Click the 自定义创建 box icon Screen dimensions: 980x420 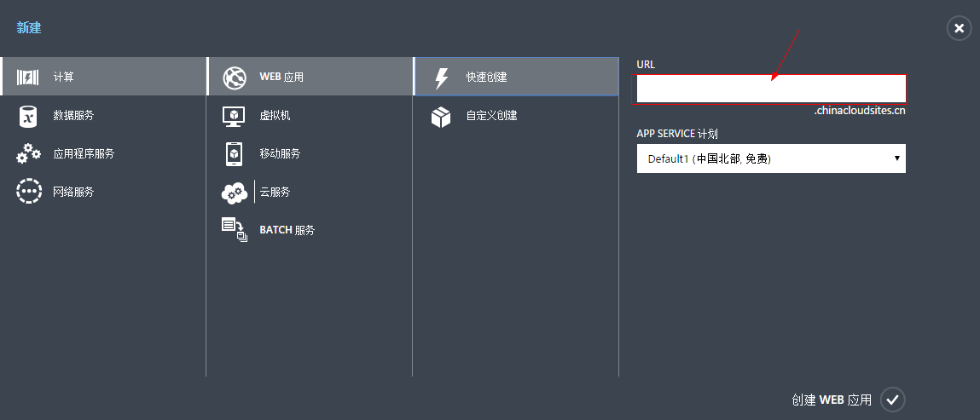(441, 116)
